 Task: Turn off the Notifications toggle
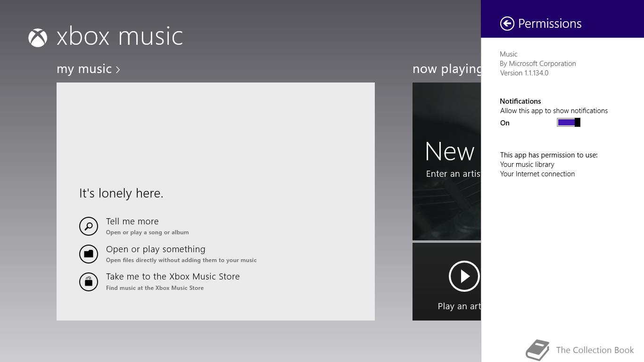[x=569, y=123]
